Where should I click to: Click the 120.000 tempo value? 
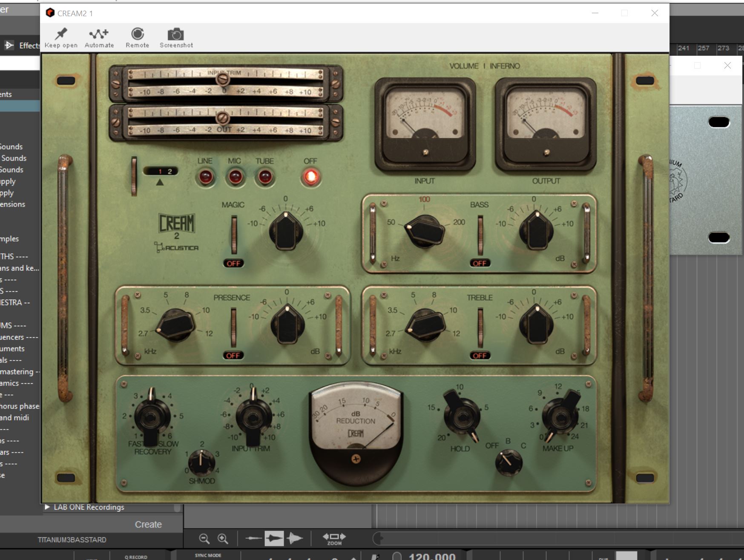pyautogui.click(x=432, y=556)
